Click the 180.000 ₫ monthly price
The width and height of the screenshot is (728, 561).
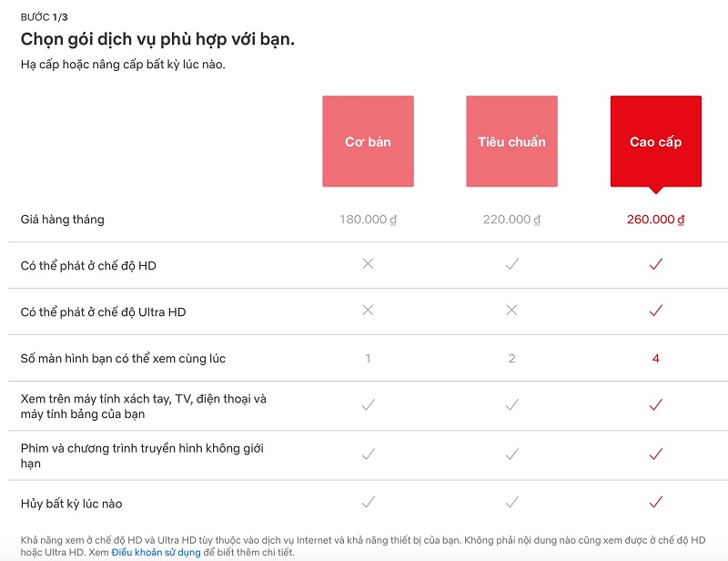[x=369, y=219]
